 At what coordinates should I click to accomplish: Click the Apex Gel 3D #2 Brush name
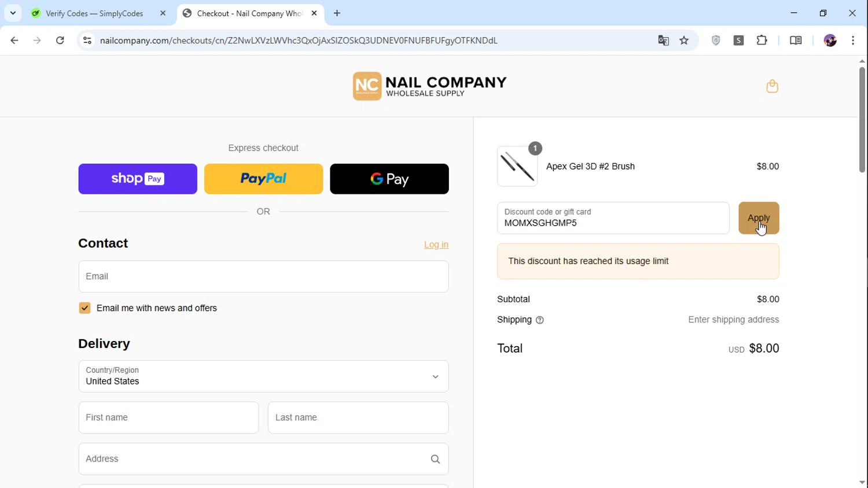click(x=590, y=166)
